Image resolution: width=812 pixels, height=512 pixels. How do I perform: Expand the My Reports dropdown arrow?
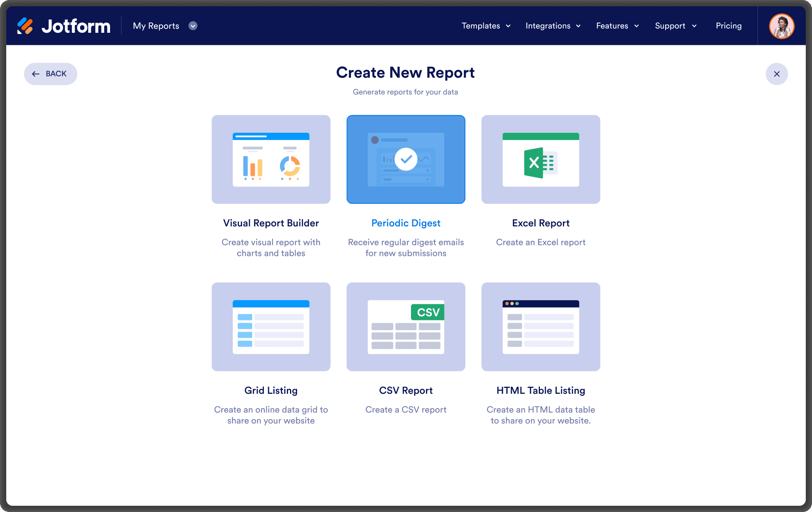[x=193, y=26]
